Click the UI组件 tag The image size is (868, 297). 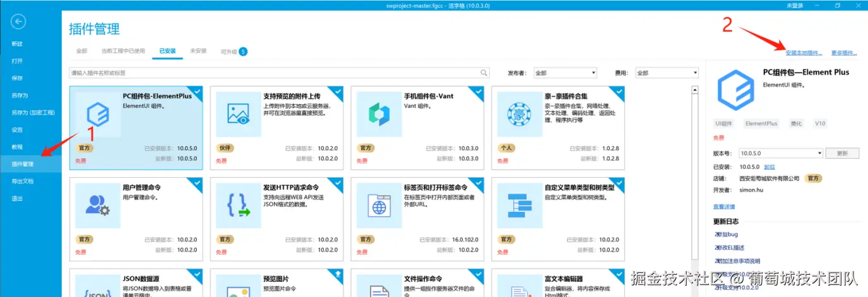click(x=724, y=124)
